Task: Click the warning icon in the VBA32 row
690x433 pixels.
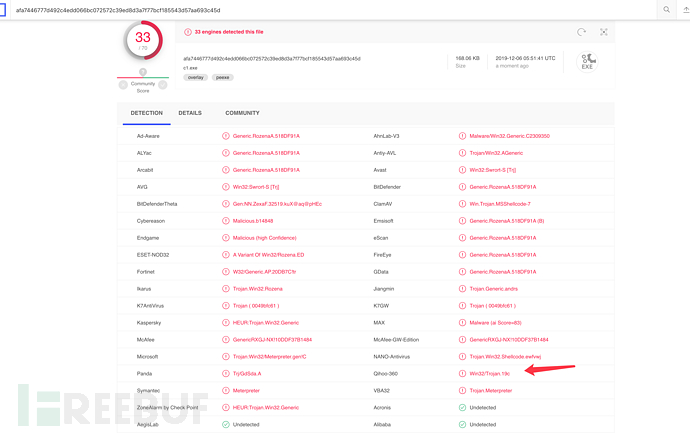Action: [x=462, y=391]
